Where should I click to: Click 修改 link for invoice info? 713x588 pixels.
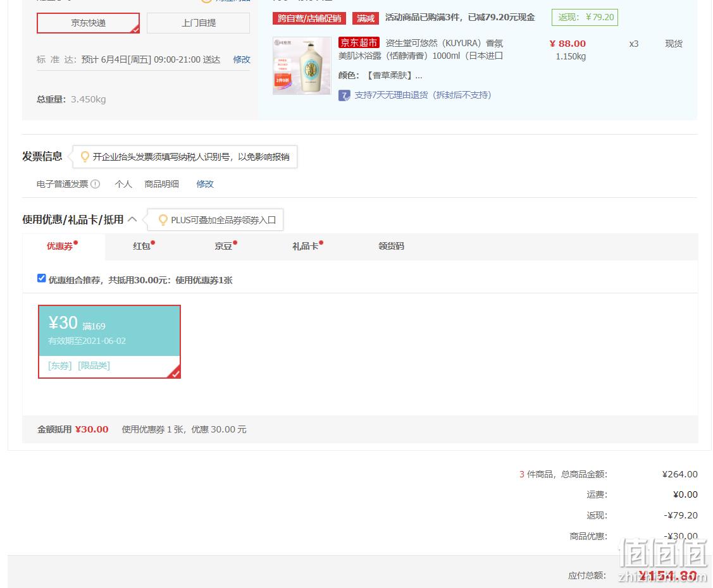[204, 184]
